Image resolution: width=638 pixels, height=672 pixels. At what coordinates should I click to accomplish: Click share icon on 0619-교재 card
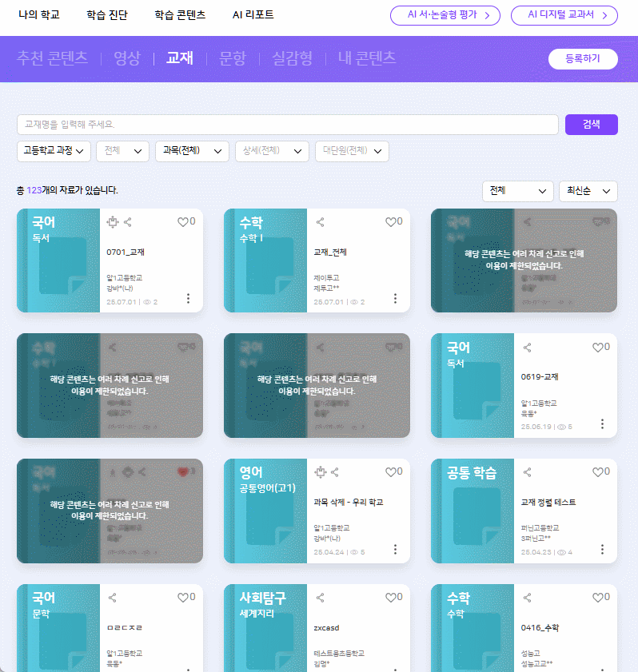[527, 348]
